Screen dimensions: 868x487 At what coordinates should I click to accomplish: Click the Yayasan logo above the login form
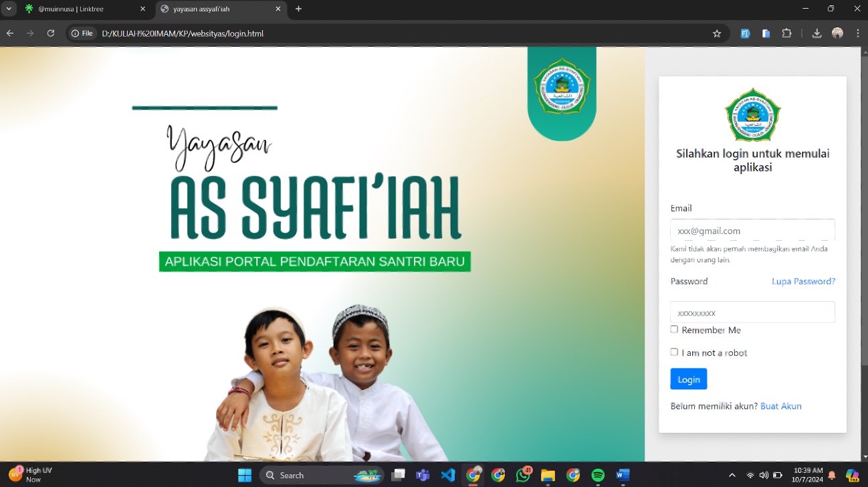pos(752,115)
